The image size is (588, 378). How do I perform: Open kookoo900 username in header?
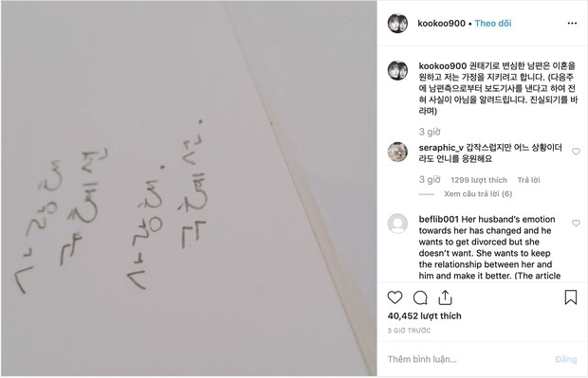coord(441,24)
